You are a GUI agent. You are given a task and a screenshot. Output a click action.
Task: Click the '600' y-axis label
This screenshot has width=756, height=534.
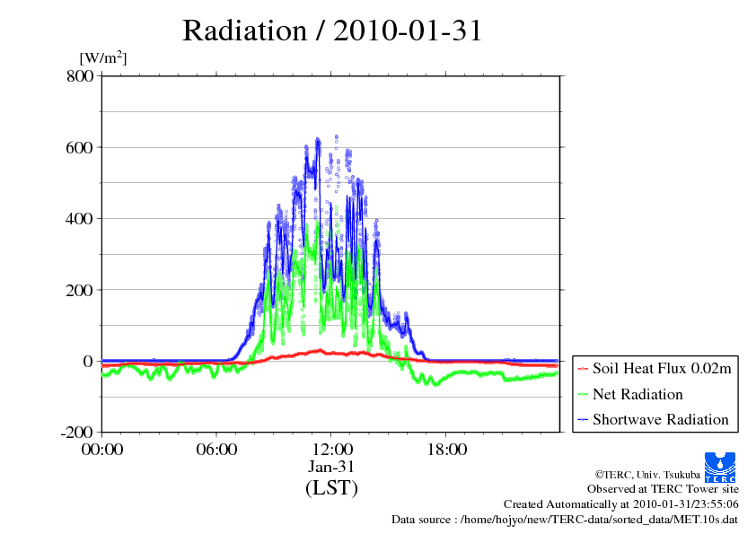click(x=80, y=147)
